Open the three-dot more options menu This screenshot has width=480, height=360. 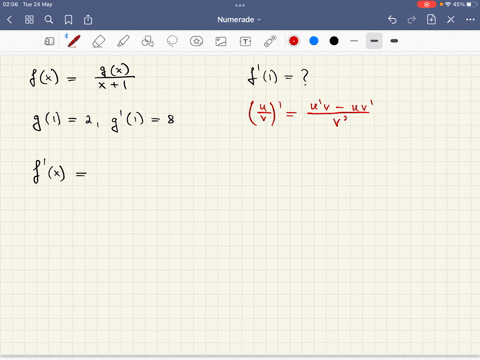pos(470,20)
